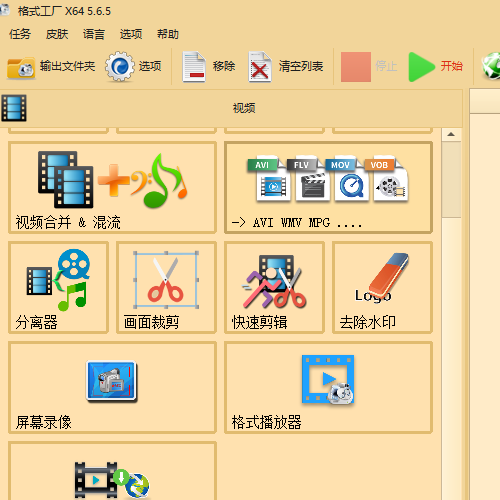Image resolution: width=500 pixels, height=500 pixels.
Task: Click the 格式工厂 title bar app icon
Action: pyautogui.click(x=4, y=10)
